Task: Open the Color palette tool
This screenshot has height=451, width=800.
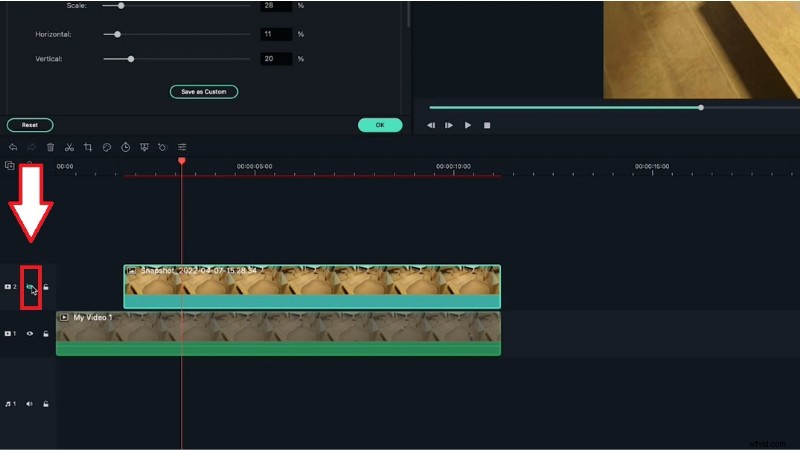Action: point(107,147)
